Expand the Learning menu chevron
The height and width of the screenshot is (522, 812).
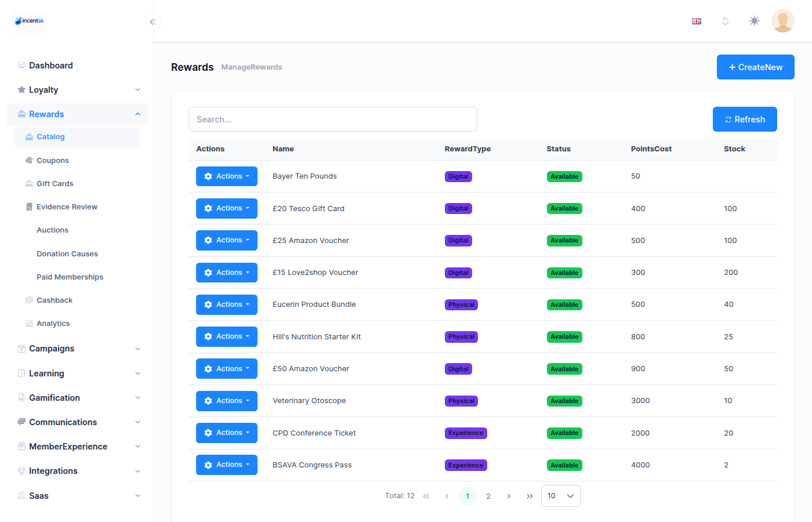pos(137,374)
